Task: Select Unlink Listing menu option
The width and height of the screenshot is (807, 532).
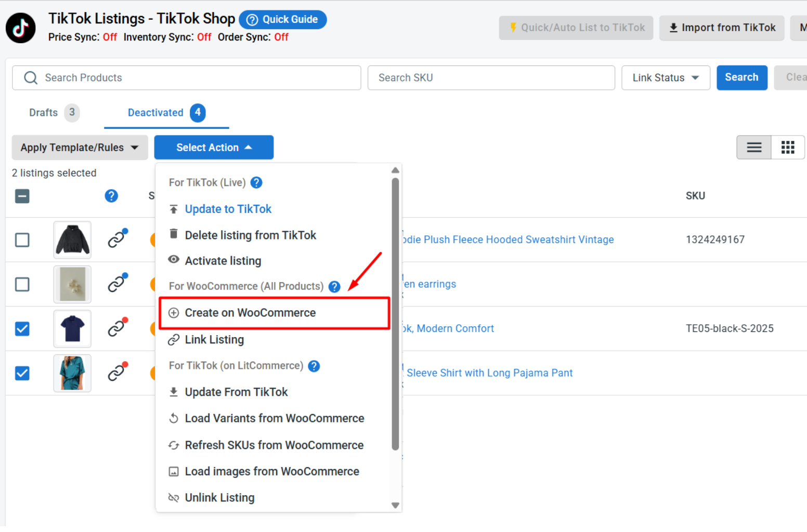Action: point(219,498)
